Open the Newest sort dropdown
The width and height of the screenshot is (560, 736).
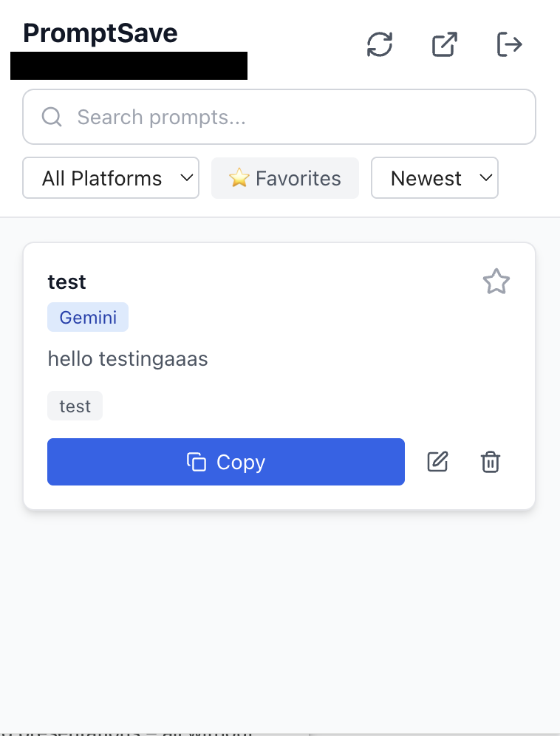434,178
